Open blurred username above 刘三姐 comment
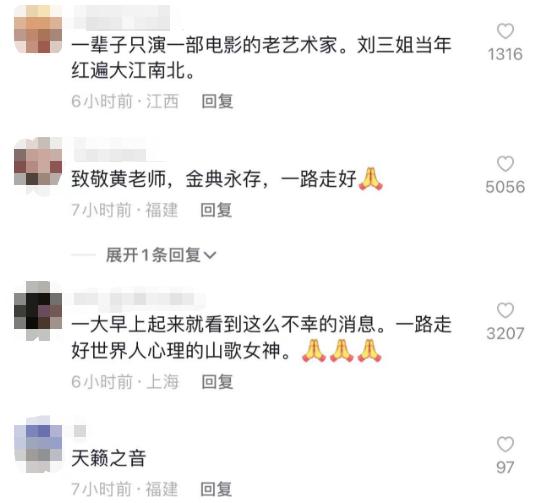Image resolution: width=542 pixels, height=503 pixels. [x=122, y=18]
